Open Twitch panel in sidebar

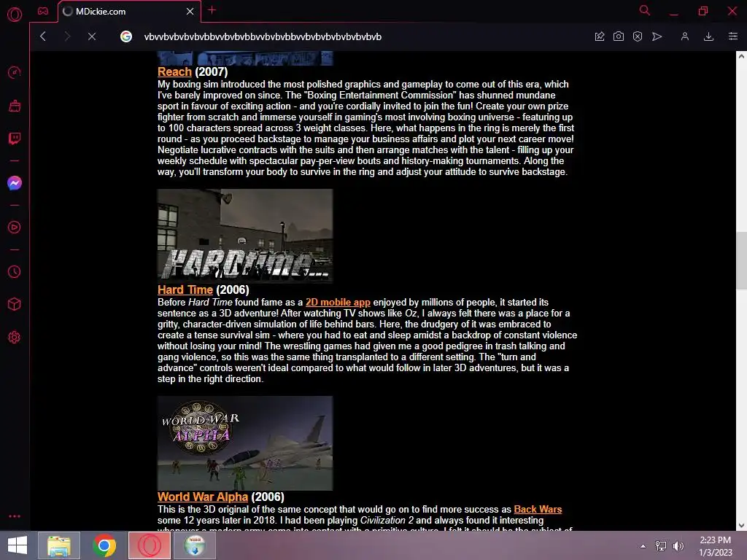point(15,139)
